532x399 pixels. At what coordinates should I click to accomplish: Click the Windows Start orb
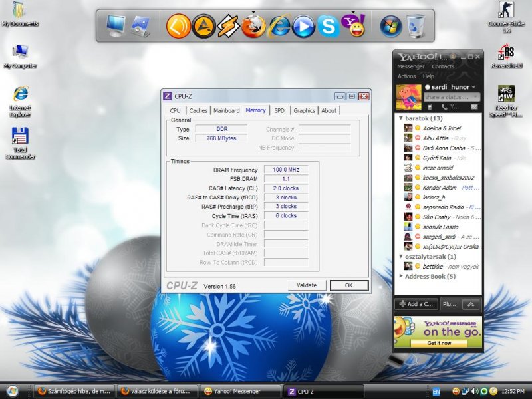(12, 391)
